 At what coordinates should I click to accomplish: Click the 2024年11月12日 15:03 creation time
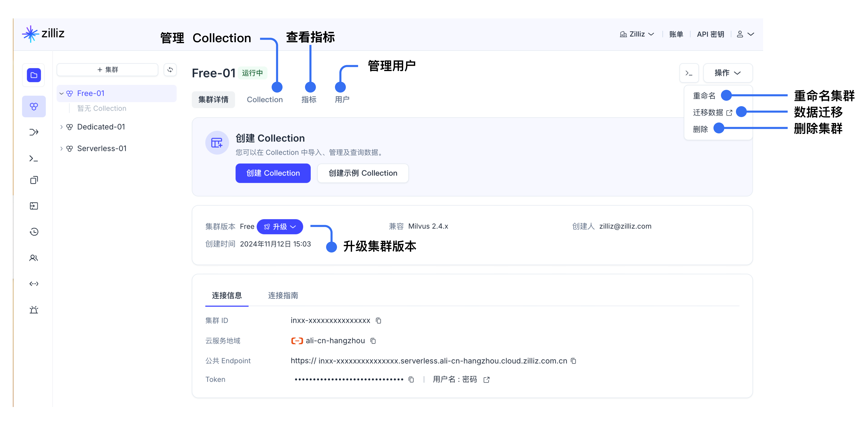(x=275, y=244)
